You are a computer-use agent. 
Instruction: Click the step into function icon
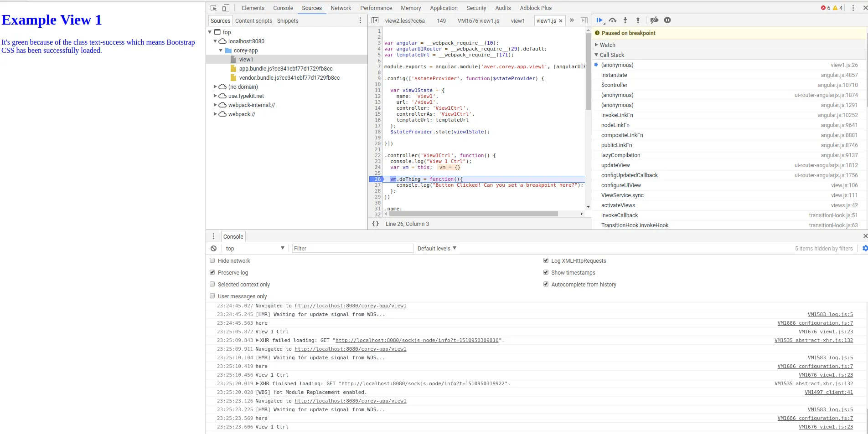625,20
